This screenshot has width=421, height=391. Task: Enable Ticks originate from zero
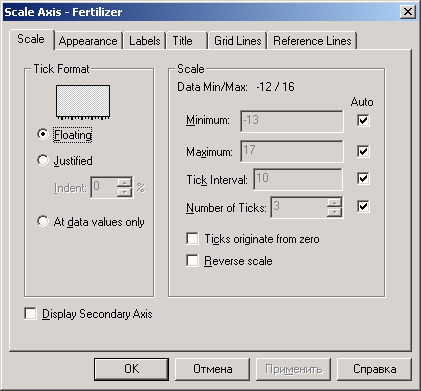(x=192, y=239)
